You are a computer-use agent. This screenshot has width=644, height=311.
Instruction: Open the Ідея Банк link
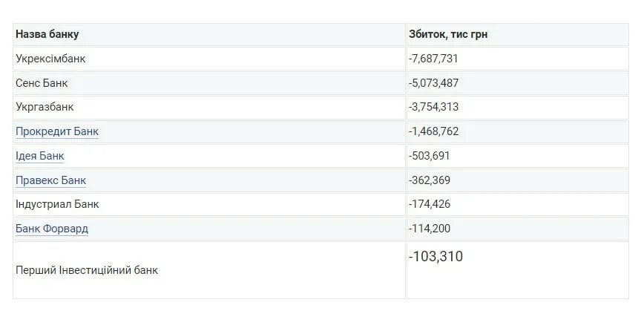click(x=40, y=156)
